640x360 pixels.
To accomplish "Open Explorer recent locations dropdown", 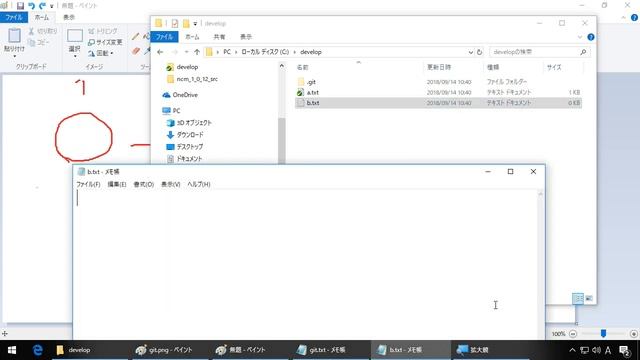I will 187,52.
